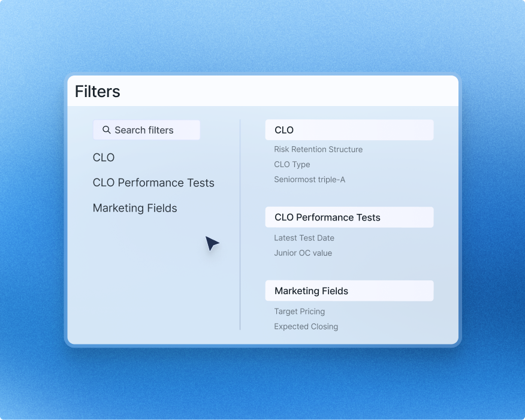Select CLO in the left sidebar
The height and width of the screenshot is (420, 525).
[103, 158]
